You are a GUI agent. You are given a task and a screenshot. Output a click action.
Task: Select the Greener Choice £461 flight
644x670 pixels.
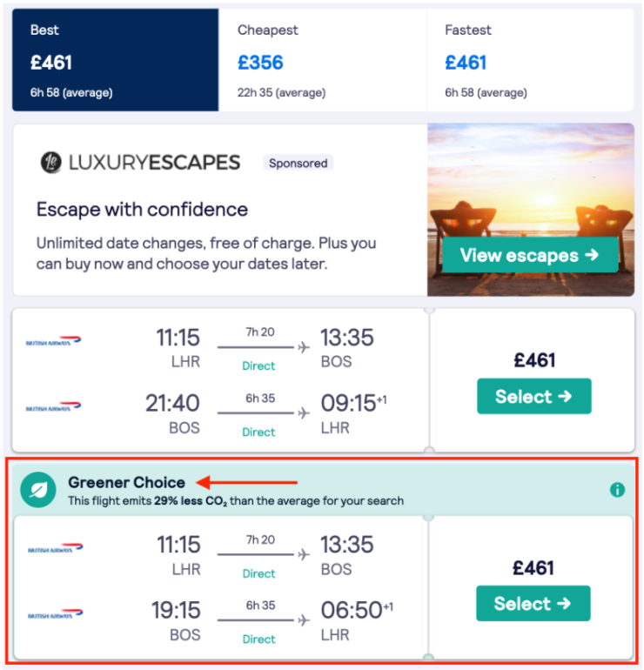[x=533, y=603]
